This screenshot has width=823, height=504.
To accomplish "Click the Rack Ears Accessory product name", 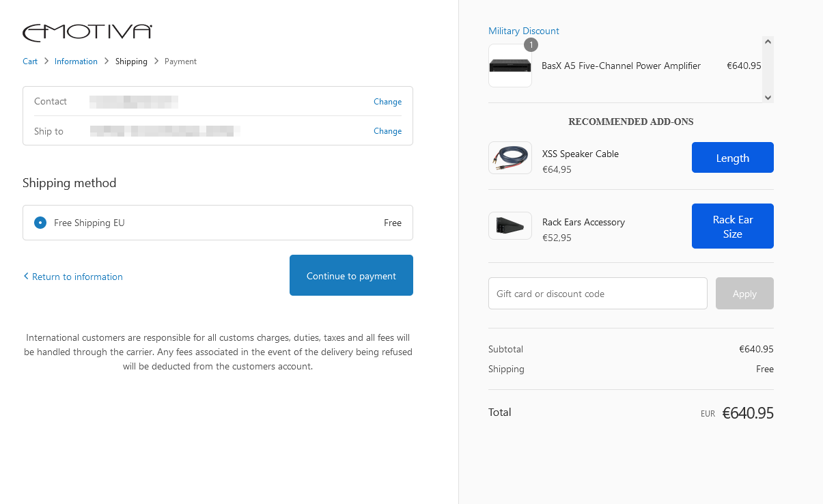I will [x=583, y=222].
